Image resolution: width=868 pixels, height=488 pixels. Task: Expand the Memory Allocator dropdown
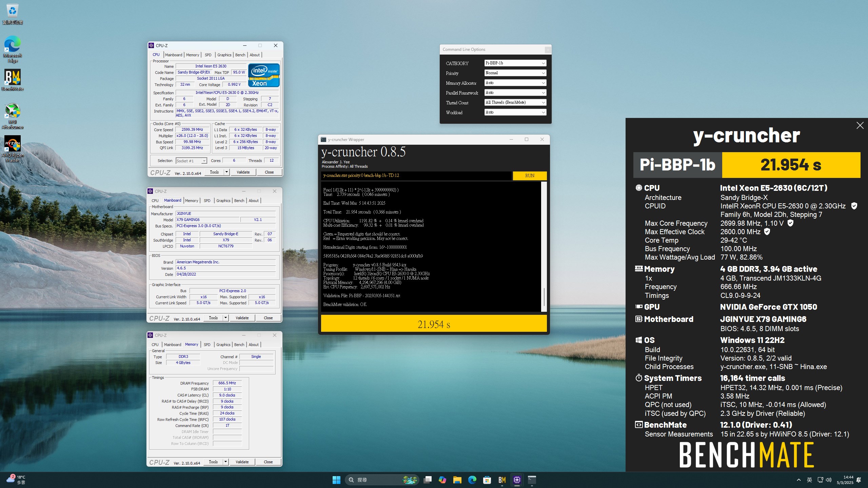515,83
